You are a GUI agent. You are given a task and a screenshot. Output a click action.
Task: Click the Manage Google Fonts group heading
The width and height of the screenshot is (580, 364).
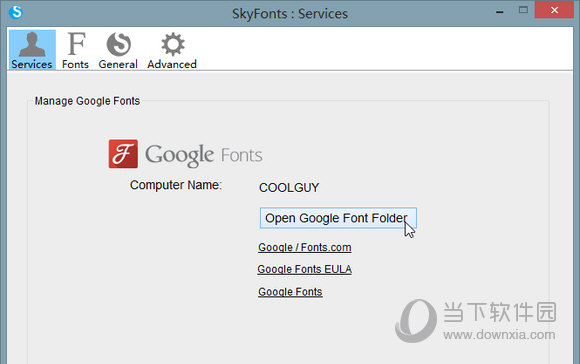87,101
